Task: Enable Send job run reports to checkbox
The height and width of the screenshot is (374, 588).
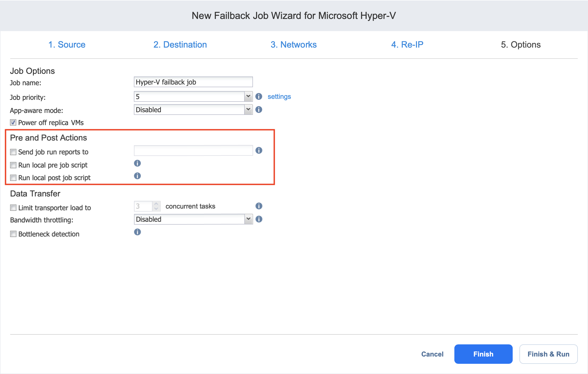Action: coord(13,152)
